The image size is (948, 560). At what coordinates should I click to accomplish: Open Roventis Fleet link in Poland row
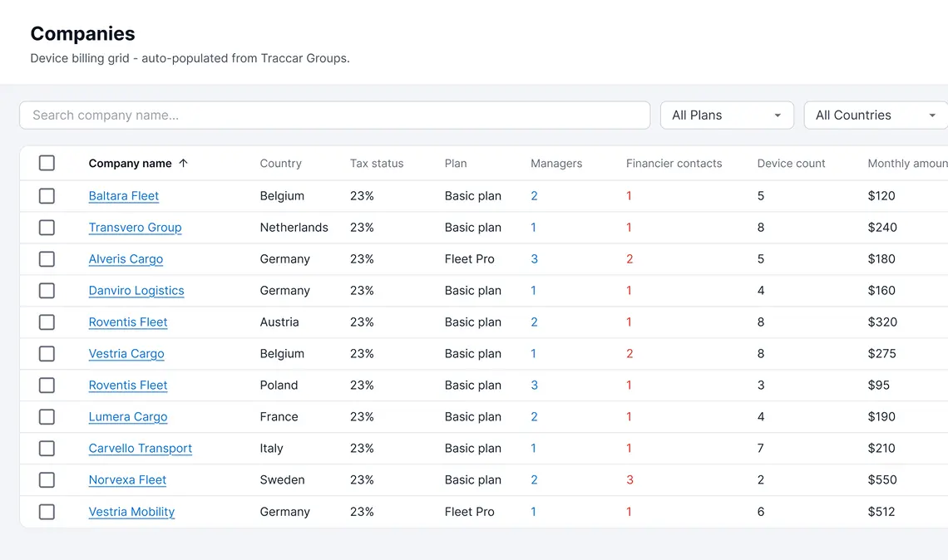coord(127,386)
